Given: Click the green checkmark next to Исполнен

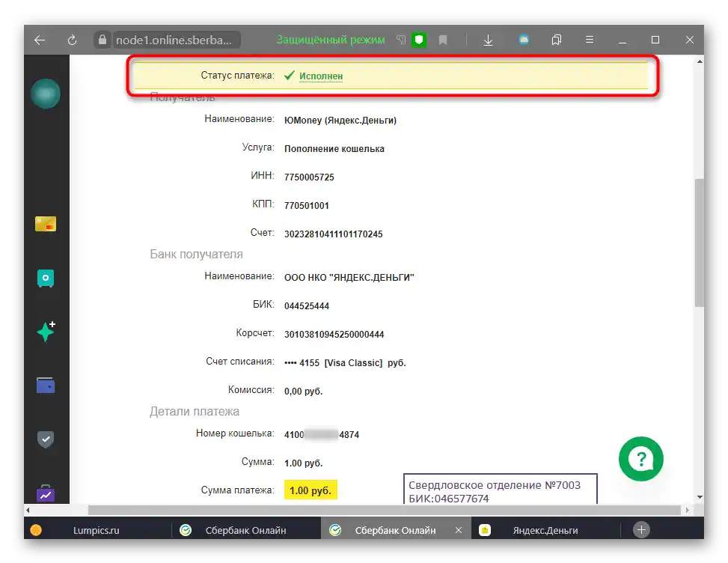Looking at the screenshot, I should [x=290, y=76].
